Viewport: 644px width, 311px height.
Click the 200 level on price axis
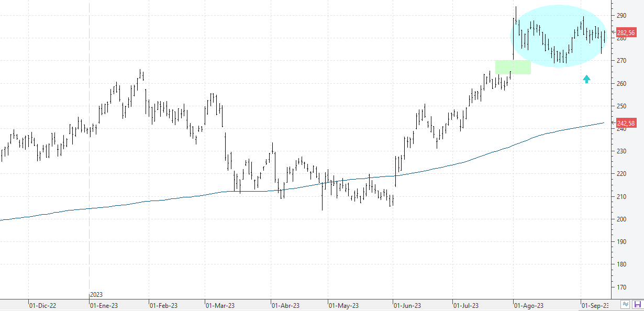point(620,219)
